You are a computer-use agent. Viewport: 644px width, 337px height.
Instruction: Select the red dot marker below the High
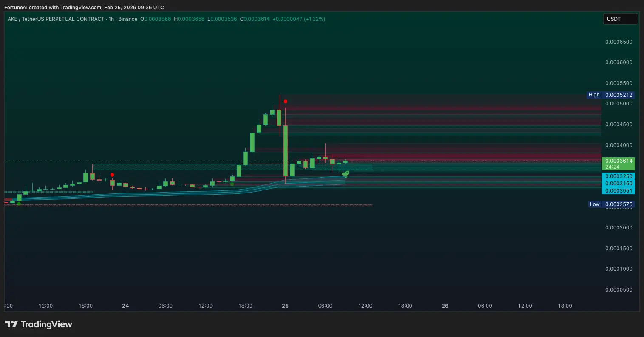(x=286, y=102)
